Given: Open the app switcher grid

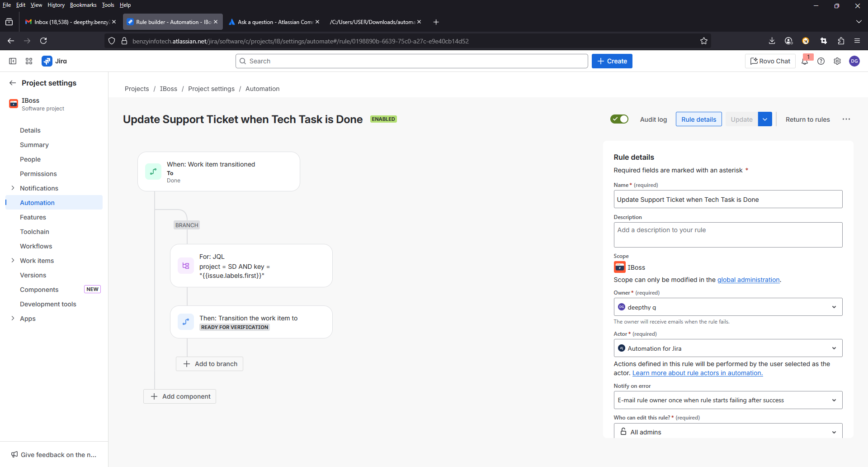Looking at the screenshot, I should point(29,61).
